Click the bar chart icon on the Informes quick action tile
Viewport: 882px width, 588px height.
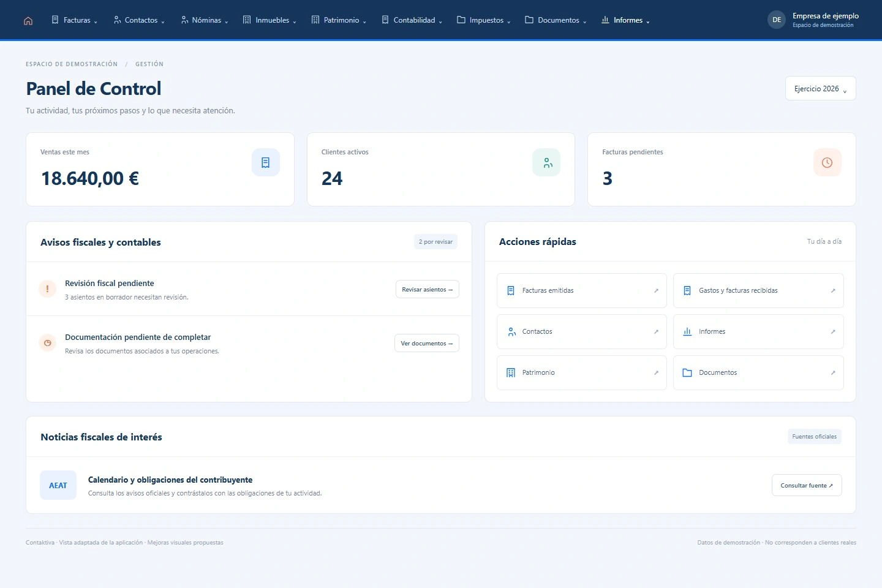tap(687, 331)
